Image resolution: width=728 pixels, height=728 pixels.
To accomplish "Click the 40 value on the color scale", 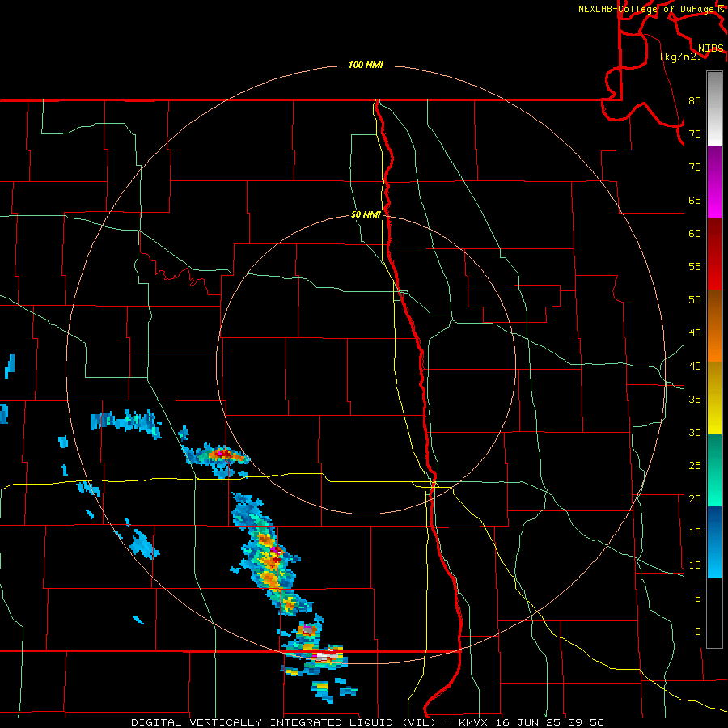I will (x=695, y=366).
